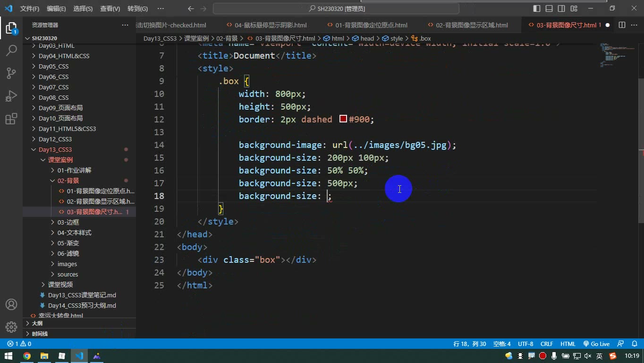Open the 编辑(E) menu
This screenshot has height=363, width=644.
56,9
